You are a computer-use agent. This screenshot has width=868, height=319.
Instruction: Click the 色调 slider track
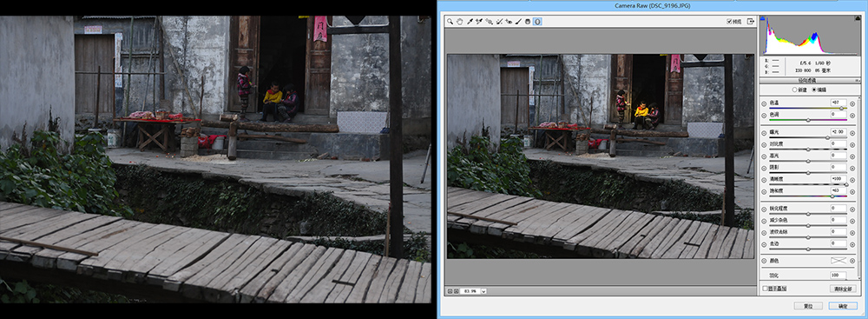(x=808, y=120)
